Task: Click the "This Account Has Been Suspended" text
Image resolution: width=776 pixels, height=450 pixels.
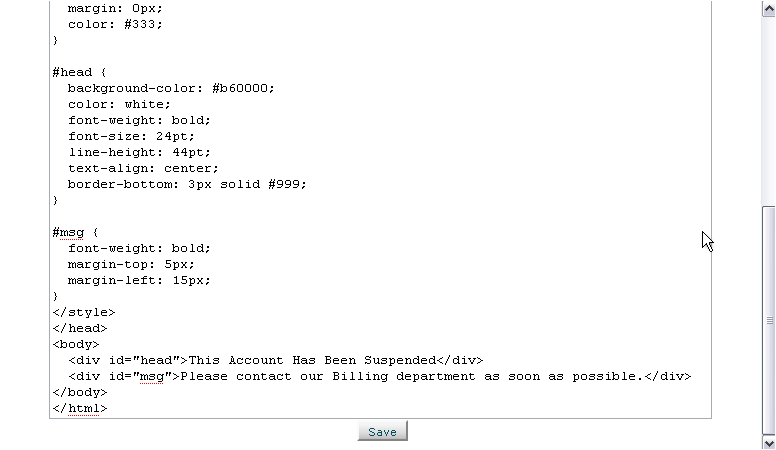Action: click(x=312, y=360)
